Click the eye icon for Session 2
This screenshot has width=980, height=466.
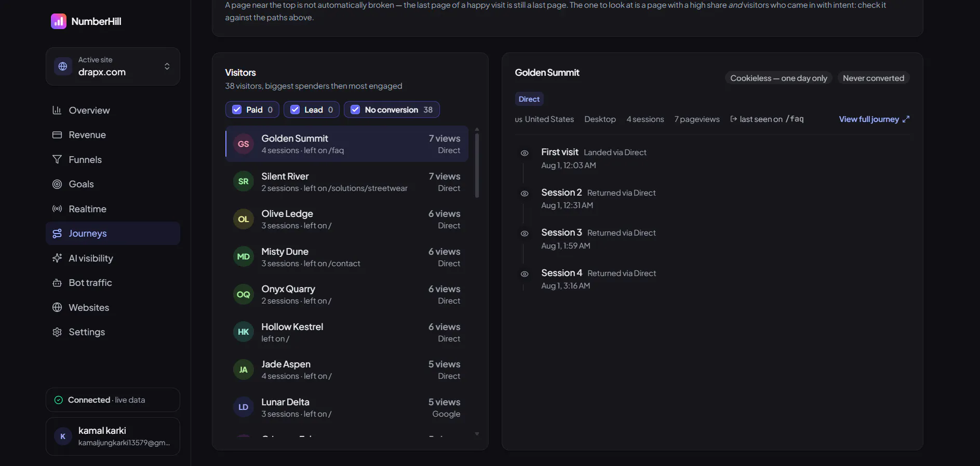coord(525,194)
